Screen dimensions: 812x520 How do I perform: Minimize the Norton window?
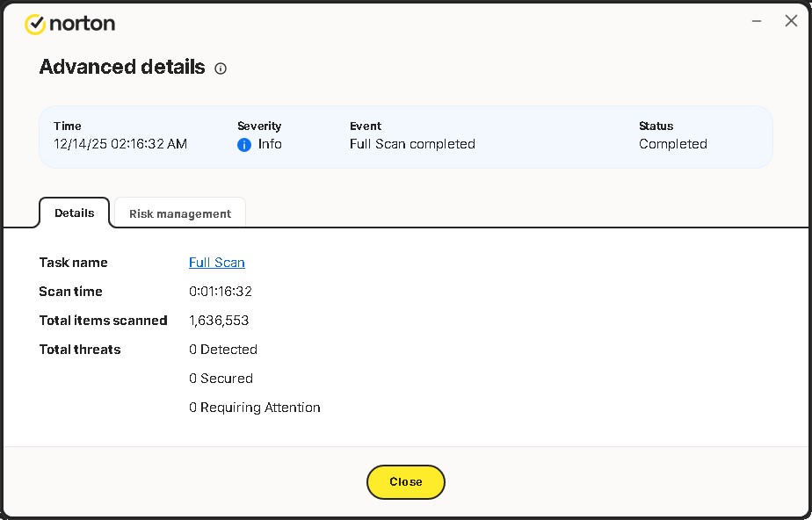coord(757,21)
